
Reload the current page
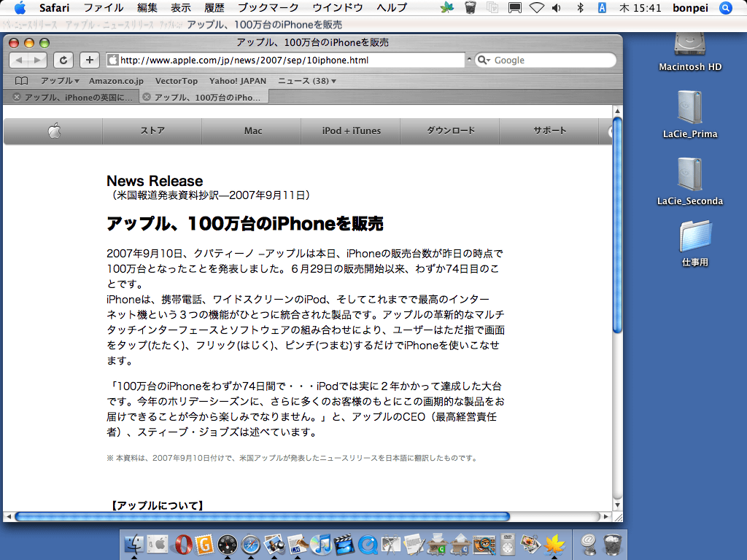point(63,60)
